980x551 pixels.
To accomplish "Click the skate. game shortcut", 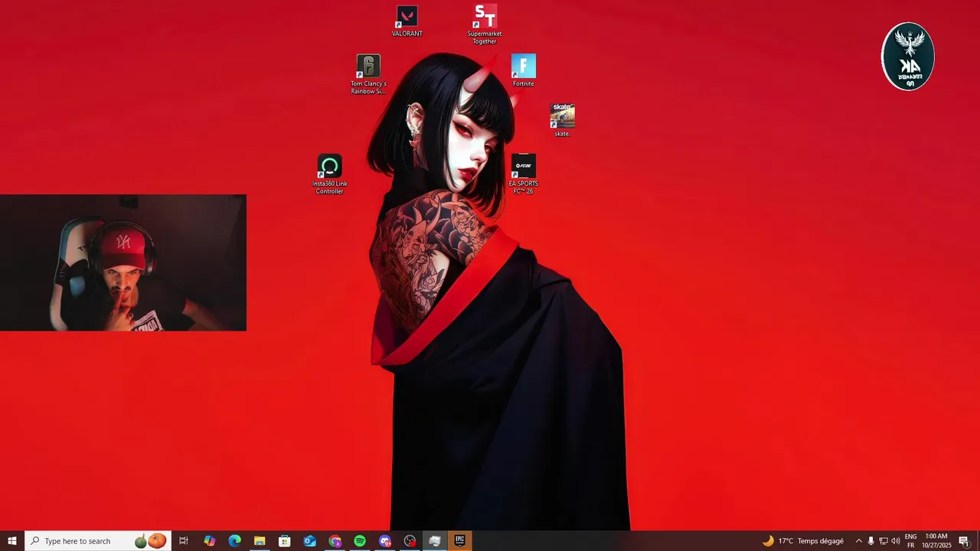I will (562, 120).
